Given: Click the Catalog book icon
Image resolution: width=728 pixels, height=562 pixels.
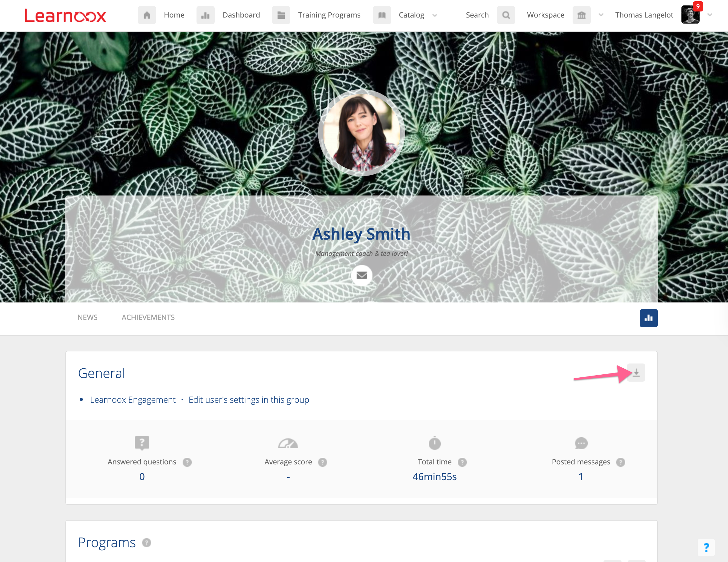Looking at the screenshot, I should [x=382, y=15].
